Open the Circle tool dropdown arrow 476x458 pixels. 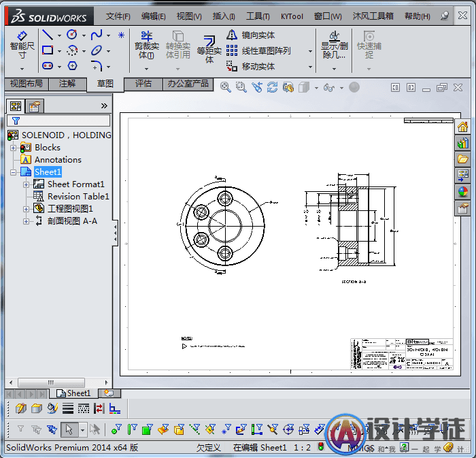click(x=84, y=35)
